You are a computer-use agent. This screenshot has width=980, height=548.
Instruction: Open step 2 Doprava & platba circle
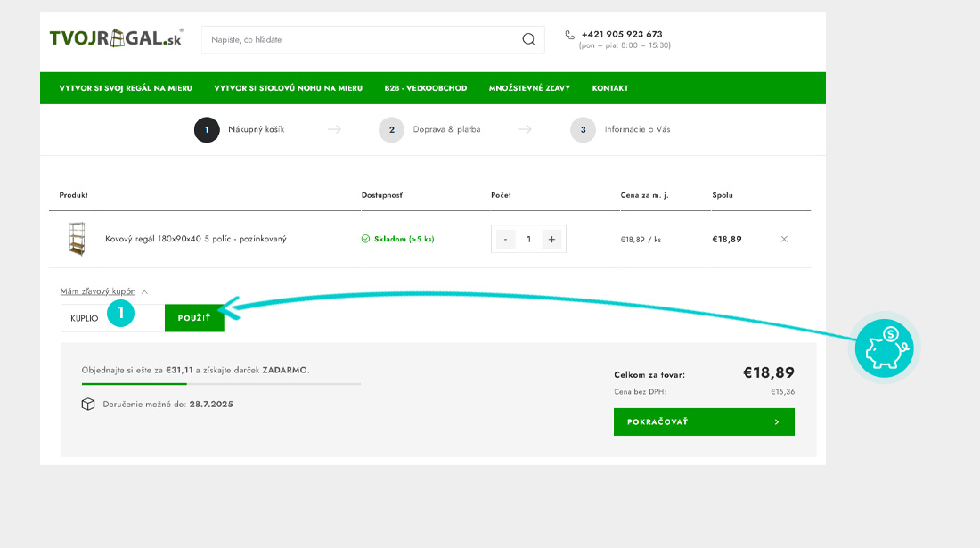tap(391, 130)
